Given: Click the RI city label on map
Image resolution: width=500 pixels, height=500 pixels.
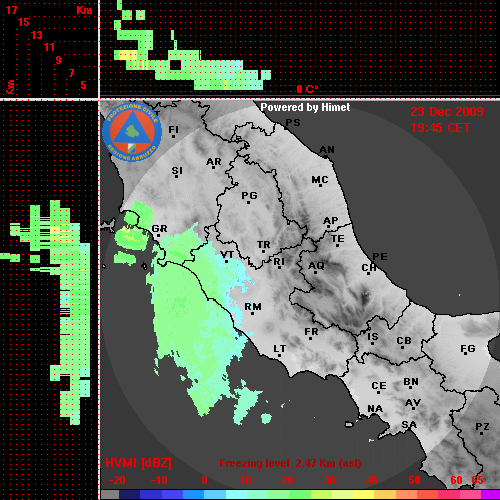Looking at the screenshot, I should coord(279,262).
